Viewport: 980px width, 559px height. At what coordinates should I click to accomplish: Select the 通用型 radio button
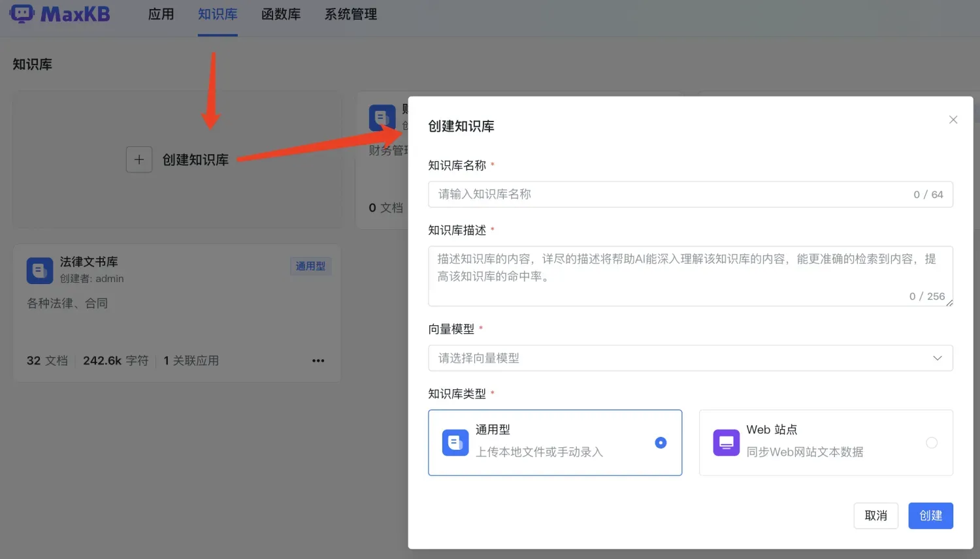[661, 443]
